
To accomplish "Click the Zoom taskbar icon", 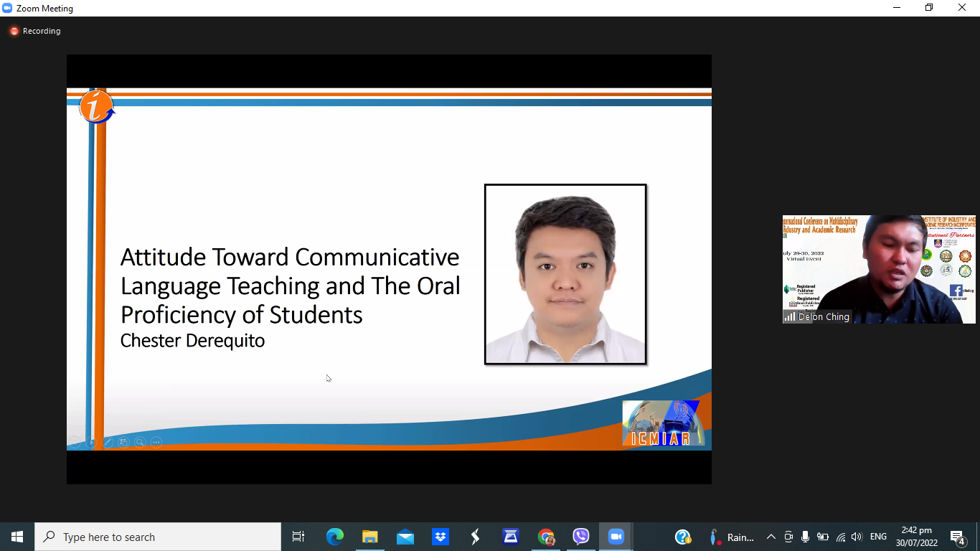I will click(616, 537).
